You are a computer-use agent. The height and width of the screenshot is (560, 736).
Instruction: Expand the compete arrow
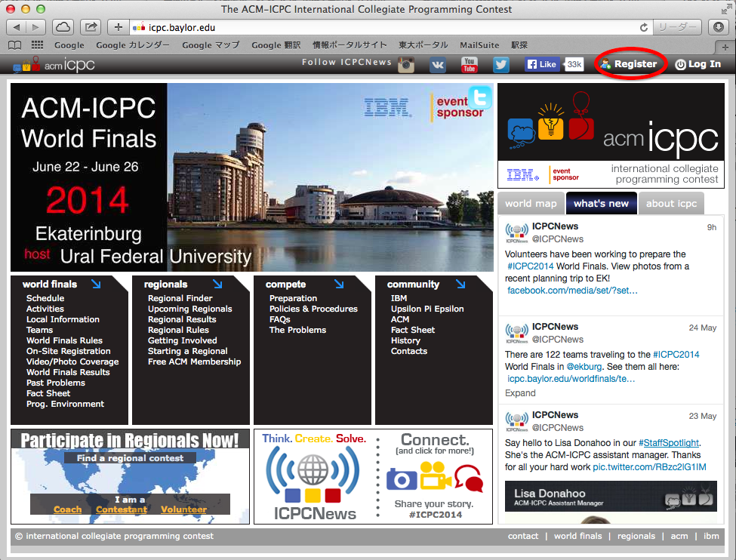point(339,284)
